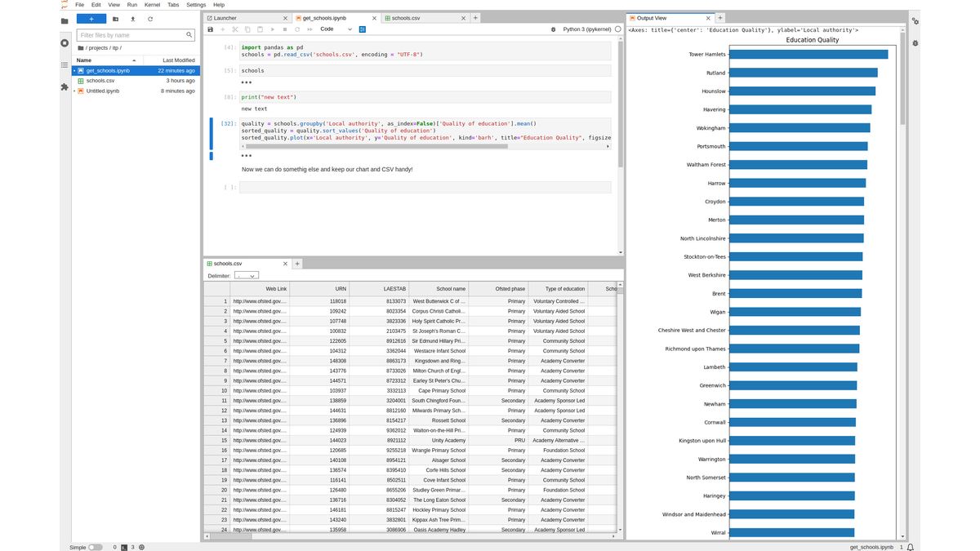Open the Delimiter dropdown in the CSV viewer
The image size is (980, 551).
point(245,275)
